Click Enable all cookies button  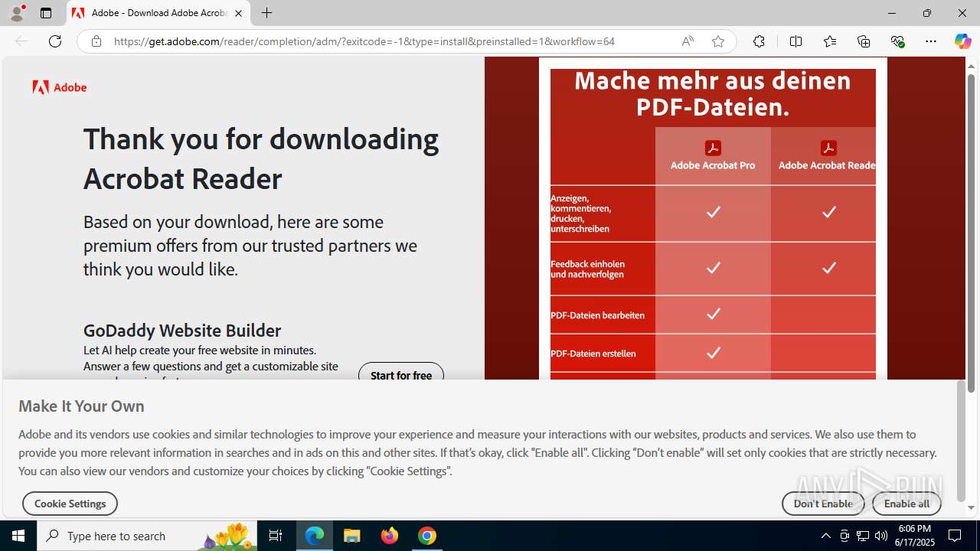click(906, 504)
